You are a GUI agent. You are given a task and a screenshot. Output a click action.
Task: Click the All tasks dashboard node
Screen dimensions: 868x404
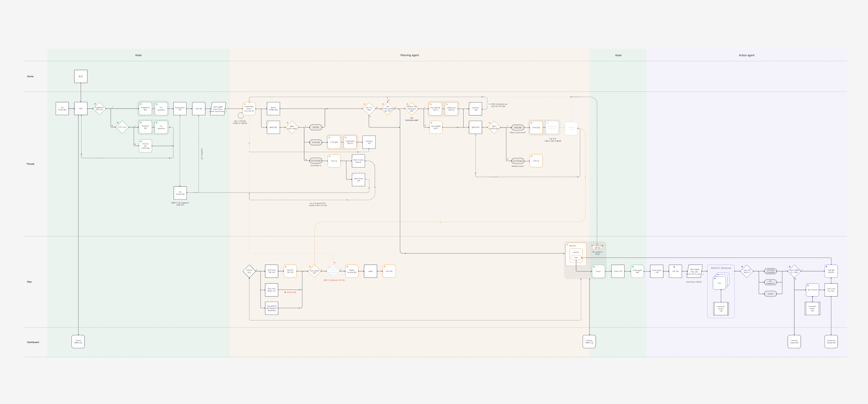(x=589, y=341)
